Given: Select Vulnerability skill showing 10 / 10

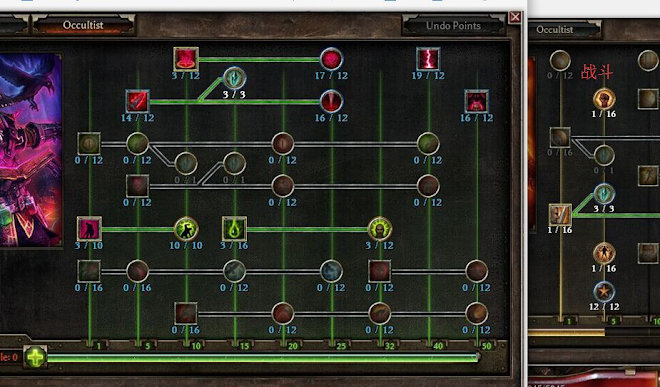Looking at the screenshot, I should pos(186,229).
